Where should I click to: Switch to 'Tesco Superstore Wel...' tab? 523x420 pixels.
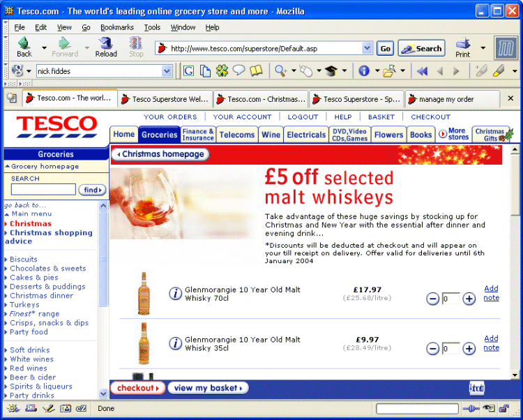pos(165,99)
